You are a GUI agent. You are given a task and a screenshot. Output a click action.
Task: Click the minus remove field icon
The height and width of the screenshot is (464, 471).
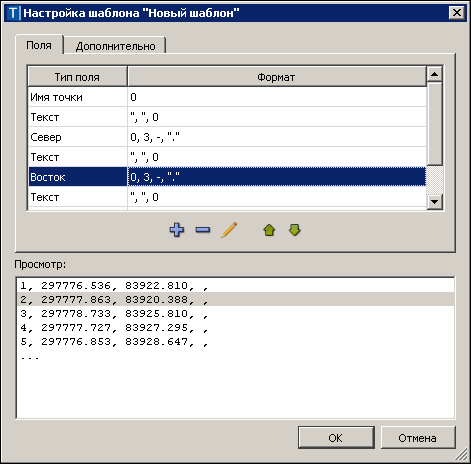(x=203, y=230)
